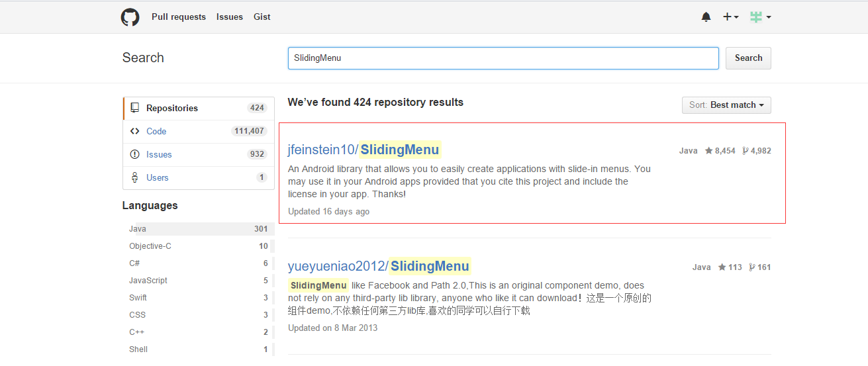Click the Code brackets icon in sidebar
868x366 pixels.
tap(134, 131)
